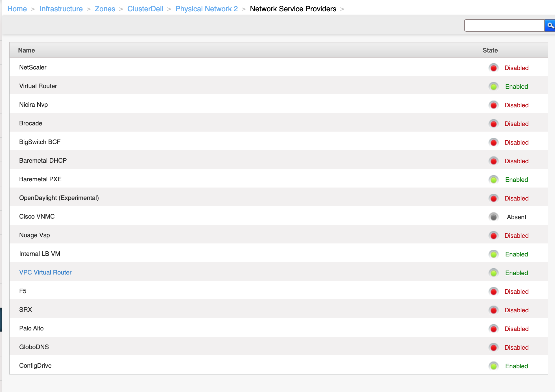Navigate to Zones breadcrumb
555x392 pixels.
(x=105, y=9)
